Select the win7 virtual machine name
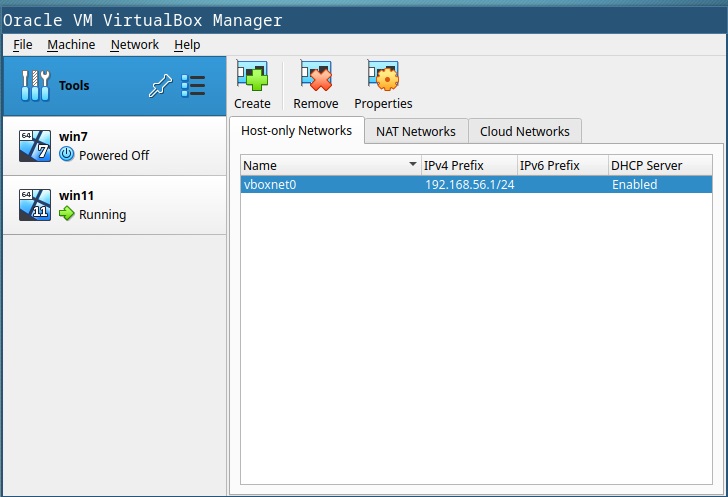The width and height of the screenshot is (728, 497). [73, 137]
